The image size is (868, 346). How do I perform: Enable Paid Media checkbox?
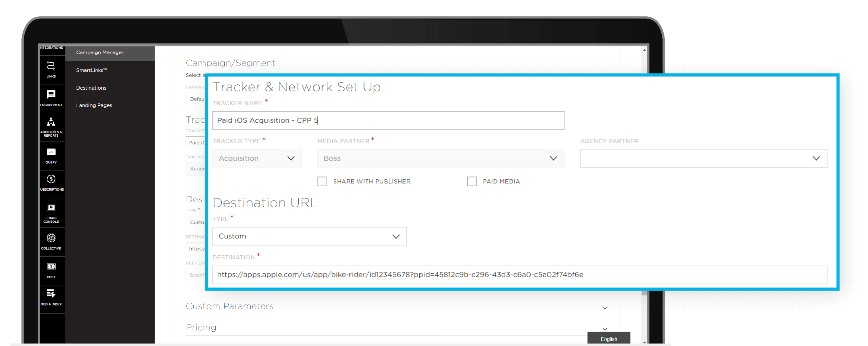coord(472,181)
